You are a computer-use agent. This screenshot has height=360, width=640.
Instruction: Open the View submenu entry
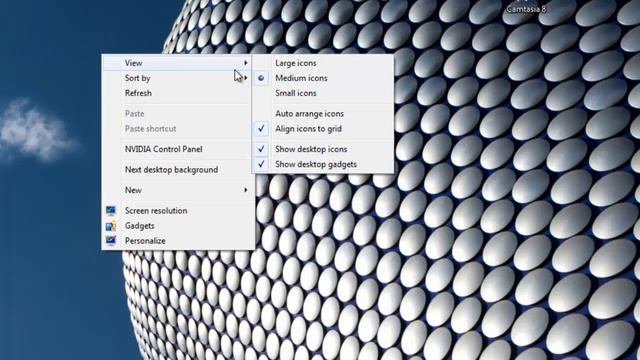coord(178,63)
